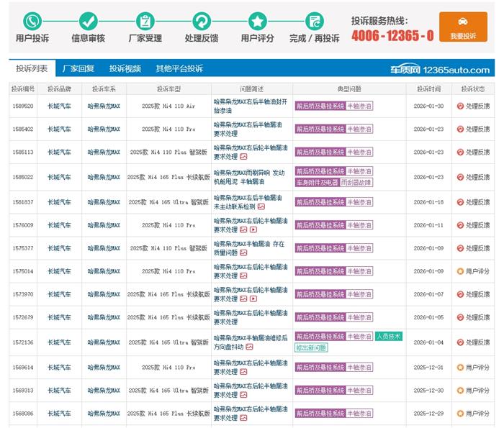Click the 处理反馈 status icon for complaint 1589520

(x=460, y=106)
